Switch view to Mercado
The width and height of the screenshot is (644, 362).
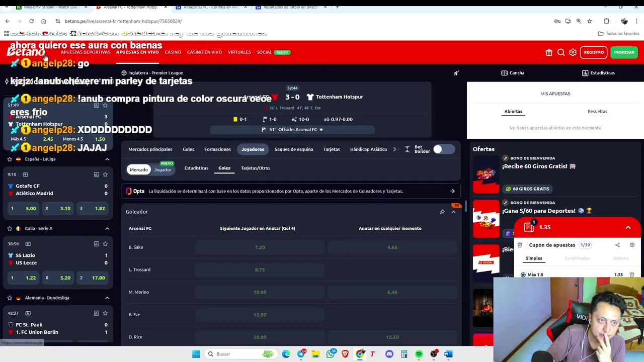click(x=139, y=170)
